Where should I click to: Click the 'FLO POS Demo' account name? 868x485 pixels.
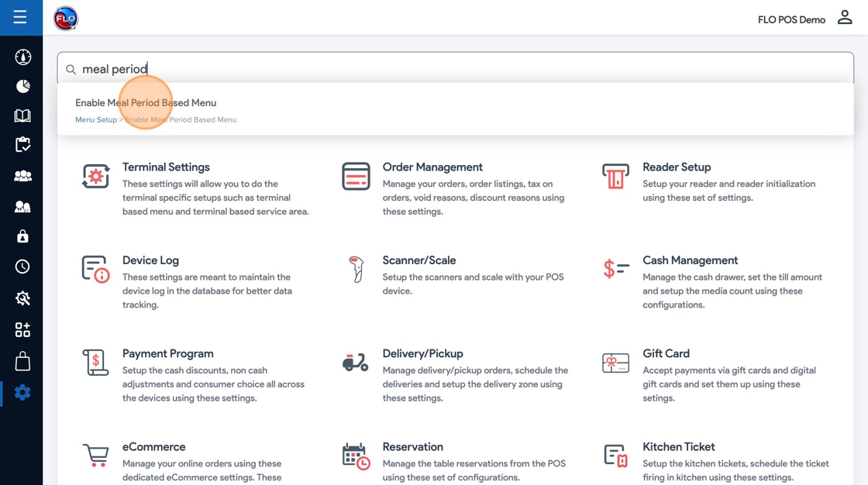coord(791,20)
